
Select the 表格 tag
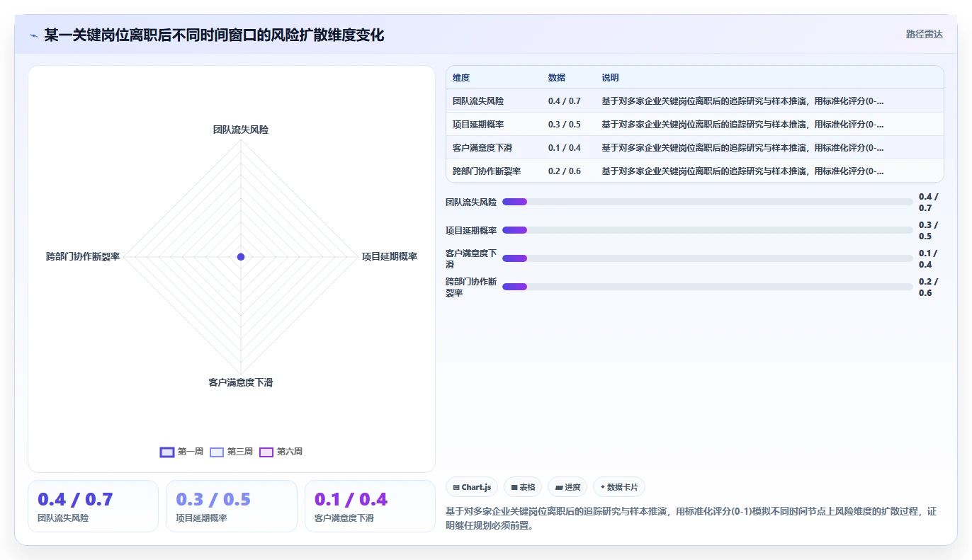tap(523, 487)
